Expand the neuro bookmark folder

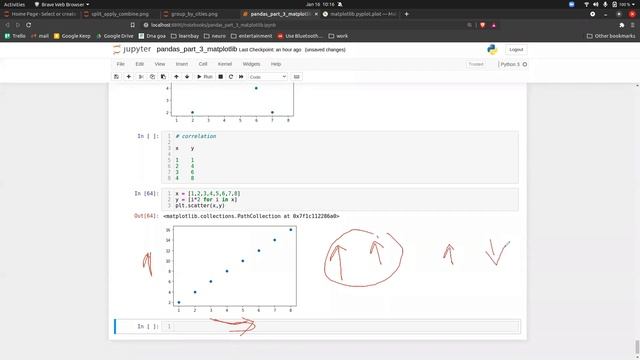pyautogui.click(x=215, y=36)
